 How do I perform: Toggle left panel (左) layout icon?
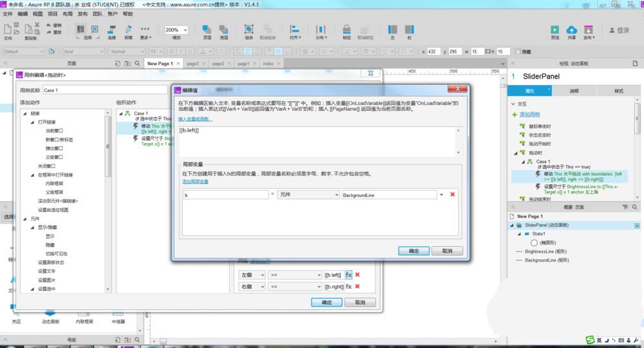(x=393, y=29)
